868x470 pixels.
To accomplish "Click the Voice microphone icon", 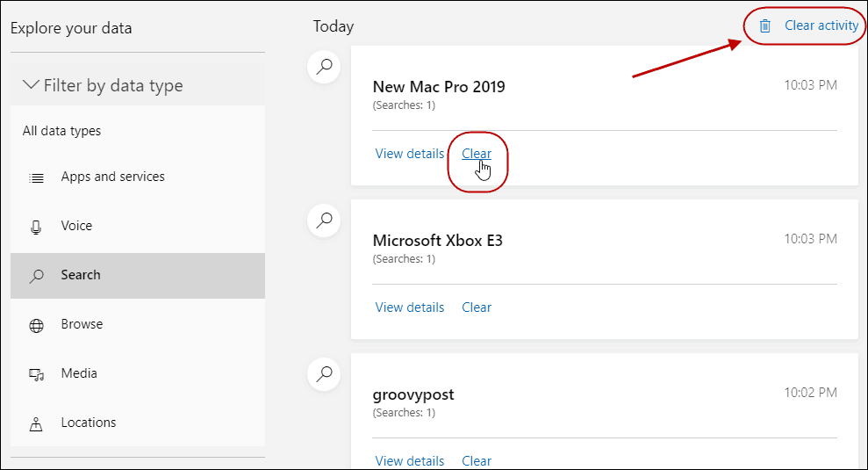I will [x=36, y=228].
